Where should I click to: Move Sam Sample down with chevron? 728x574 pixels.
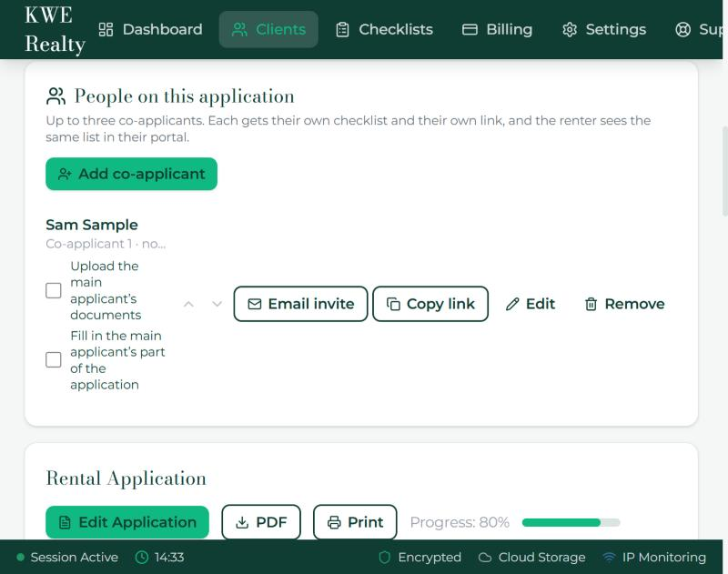pyautogui.click(x=217, y=305)
